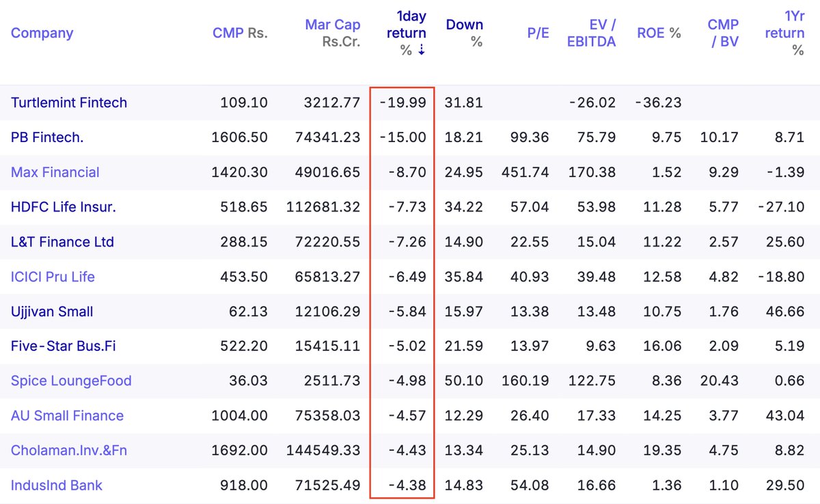
Task: Sort by CMP Rs. column header
Action: tap(240, 33)
